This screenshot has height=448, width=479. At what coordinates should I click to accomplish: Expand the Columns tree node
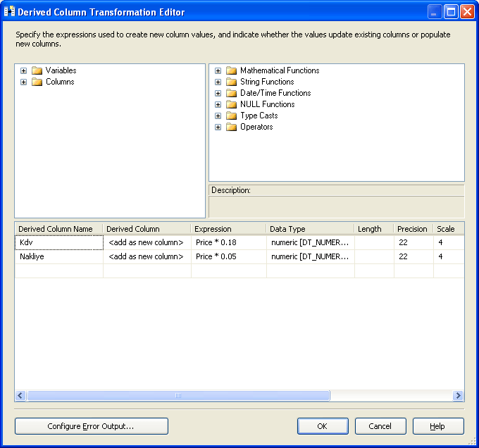click(23, 82)
